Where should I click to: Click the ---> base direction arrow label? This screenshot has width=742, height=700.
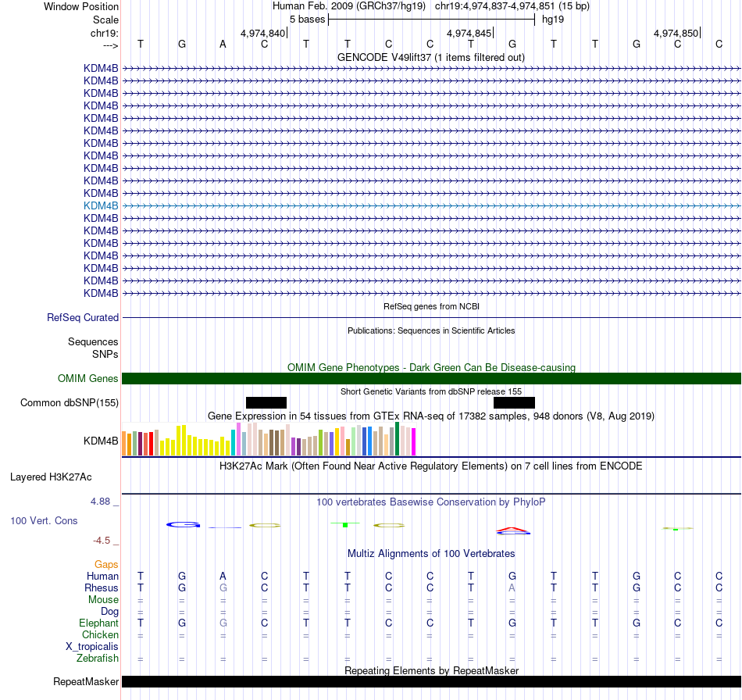click(x=110, y=45)
